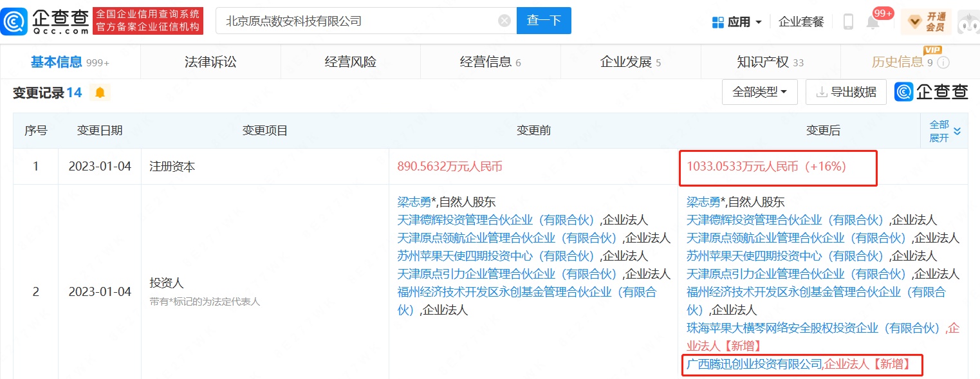Open 天津原点引力企业管理合伙企业 link in 变更前 column

510,274
